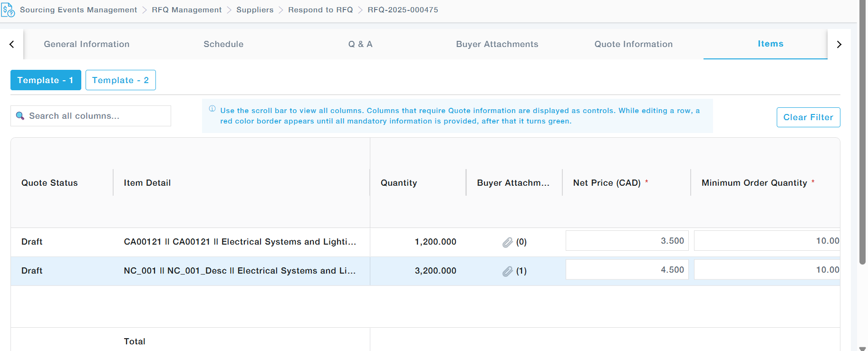Click the RFQ Management breadcrumb link
Viewport: 868px width, 351px height.
[x=186, y=10]
